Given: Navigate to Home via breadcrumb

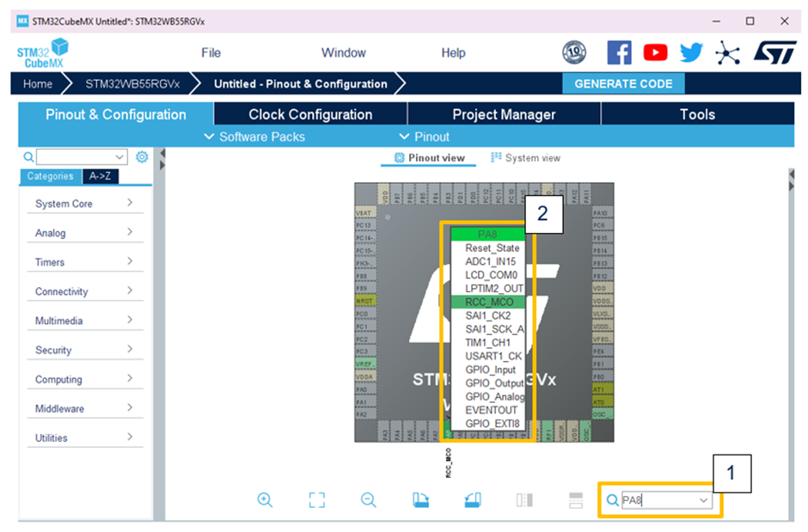Looking at the screenshot, I should click(x=36, y=83).
